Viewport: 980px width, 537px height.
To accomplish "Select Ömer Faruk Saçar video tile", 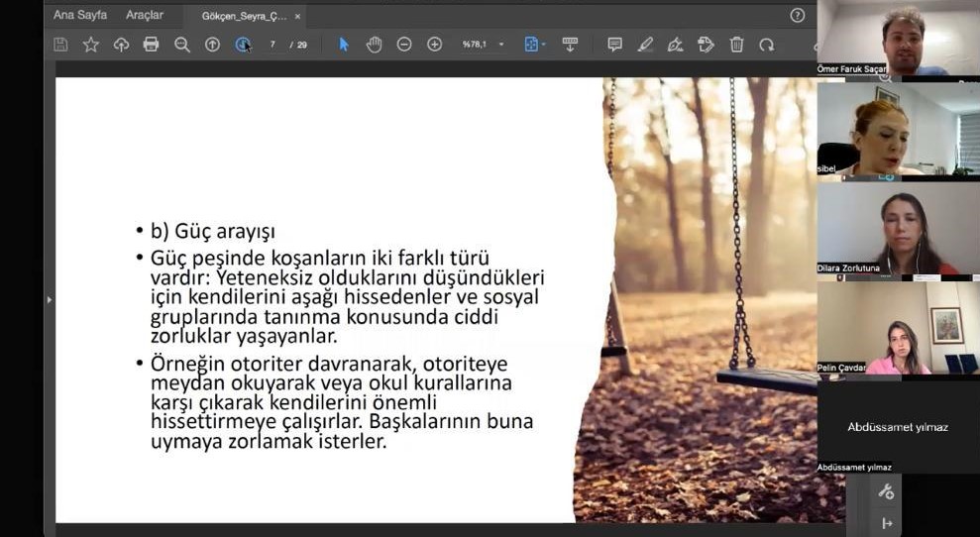I will (x=898, y=38).
